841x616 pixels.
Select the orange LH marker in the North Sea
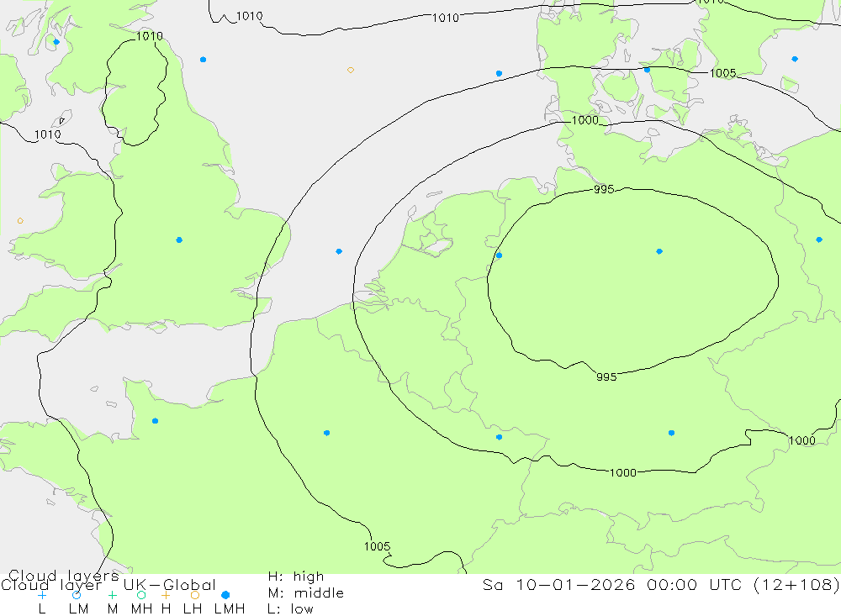[x=350, y=71]
